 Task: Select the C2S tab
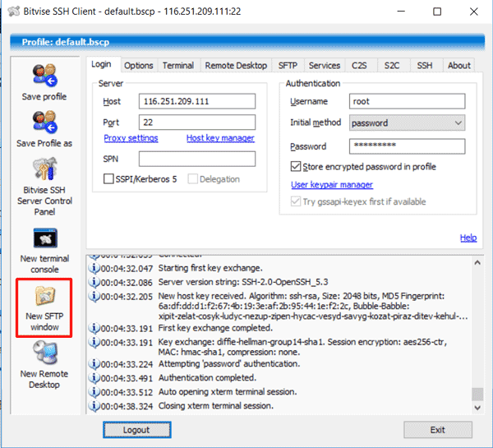pyautogui.click(x=359, y=66)
